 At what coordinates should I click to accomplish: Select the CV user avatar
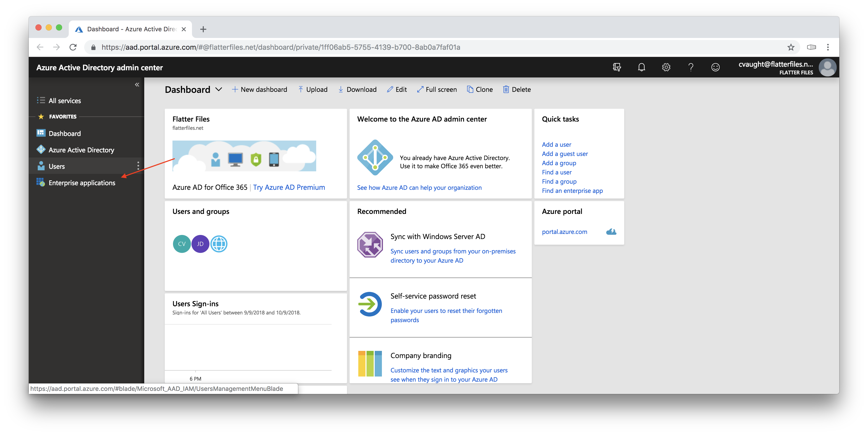182,244
